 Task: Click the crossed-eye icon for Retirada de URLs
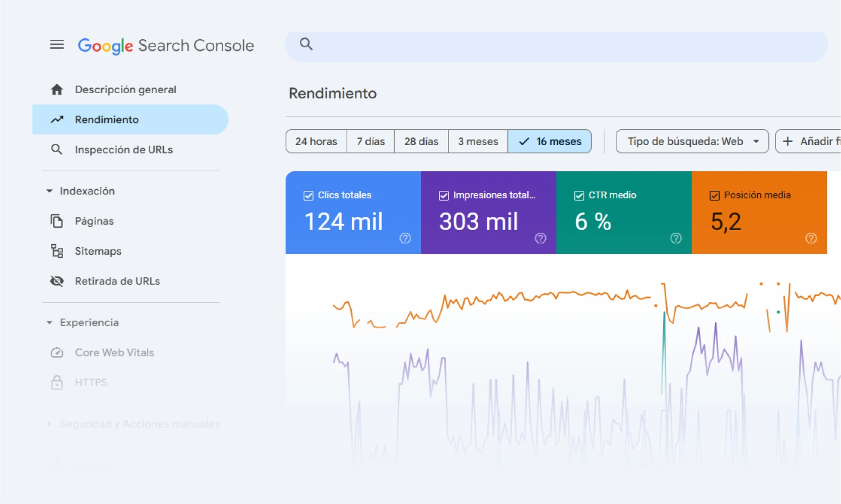coord(57,281)
